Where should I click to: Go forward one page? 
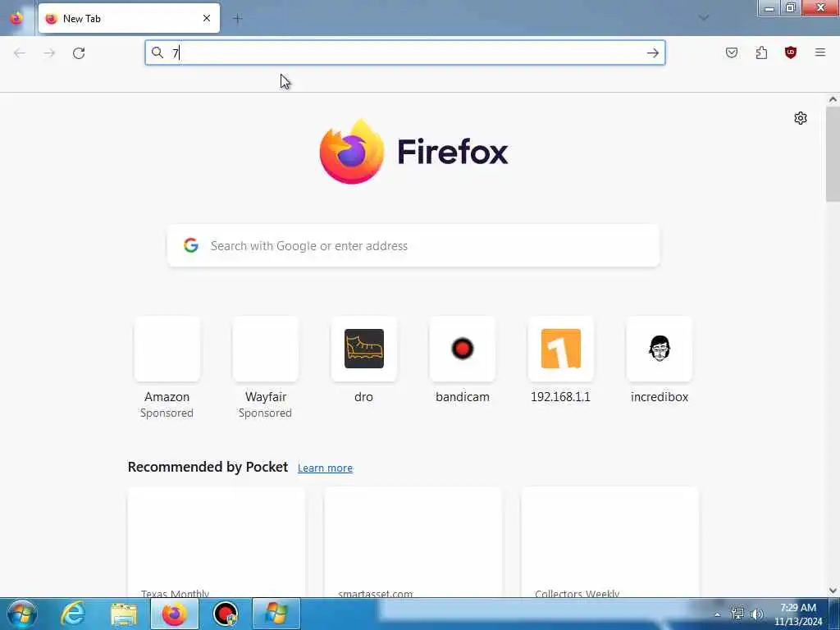tap(49, 52)
